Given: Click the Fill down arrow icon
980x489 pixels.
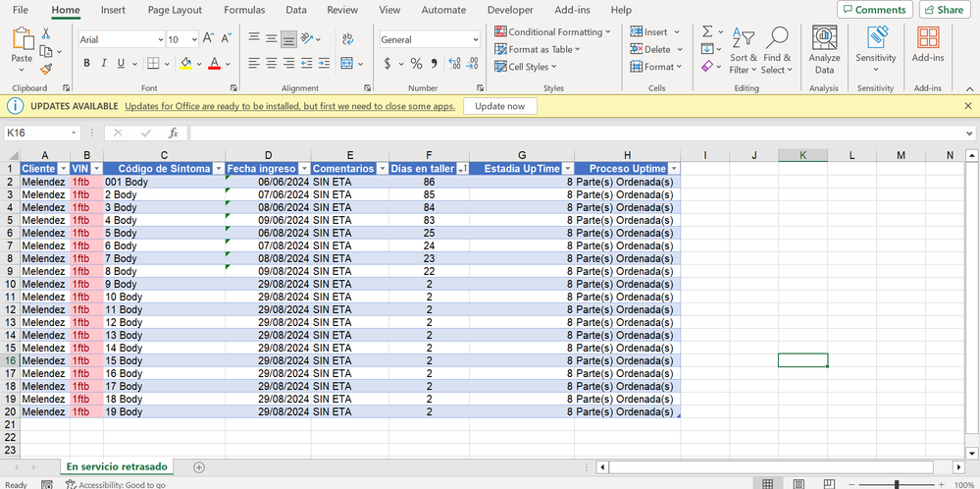Looking at the screenshot, I should pos(707,49).
